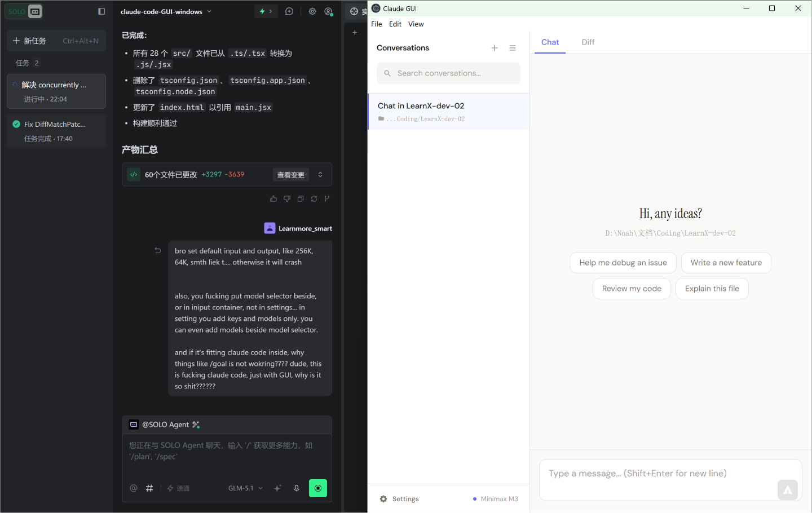The image size is (812, 513).
Task: Regenerate the SOLO response
Action: pyautogui.click(x=314, y=198)
